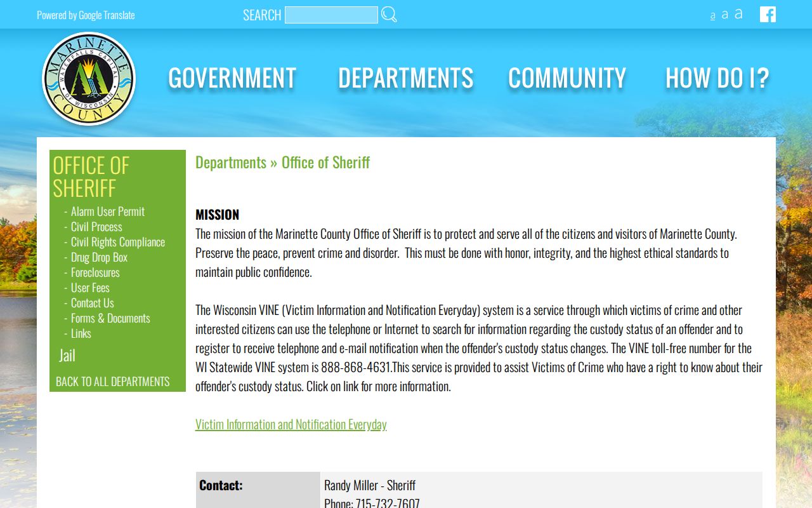Click the Marinette County seal logo
This screenshot has width=812, height=508.
(89, 79)
